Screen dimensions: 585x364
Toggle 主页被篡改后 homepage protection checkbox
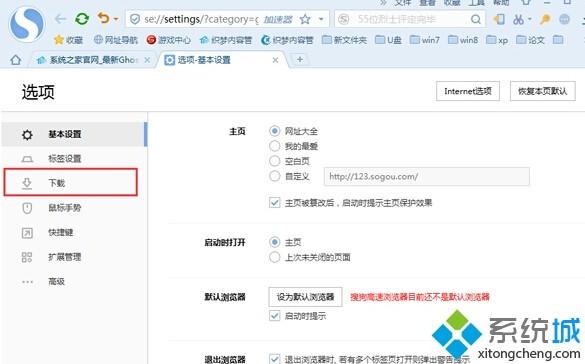[x=275, y=203]
